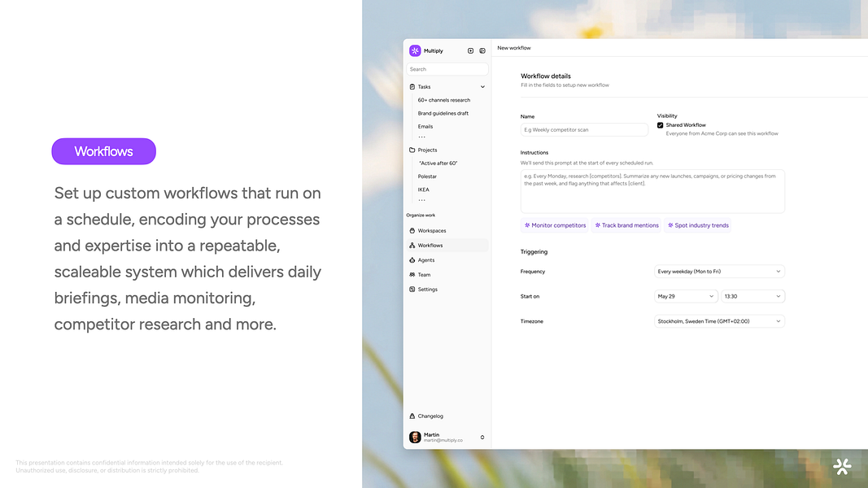This screenshot has height=488, width=868.
Task: Click the purple Workflows pill button
Action: click(x=103, y=151)
